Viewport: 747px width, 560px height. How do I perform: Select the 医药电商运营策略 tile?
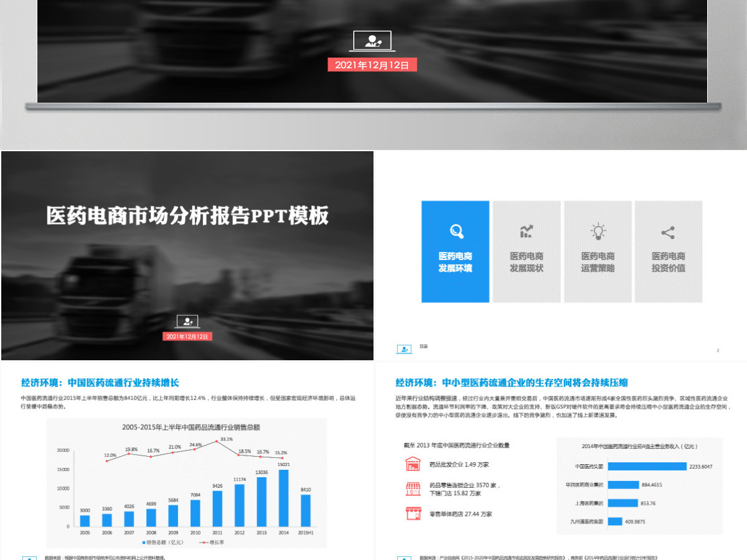[x=598, y=251]
